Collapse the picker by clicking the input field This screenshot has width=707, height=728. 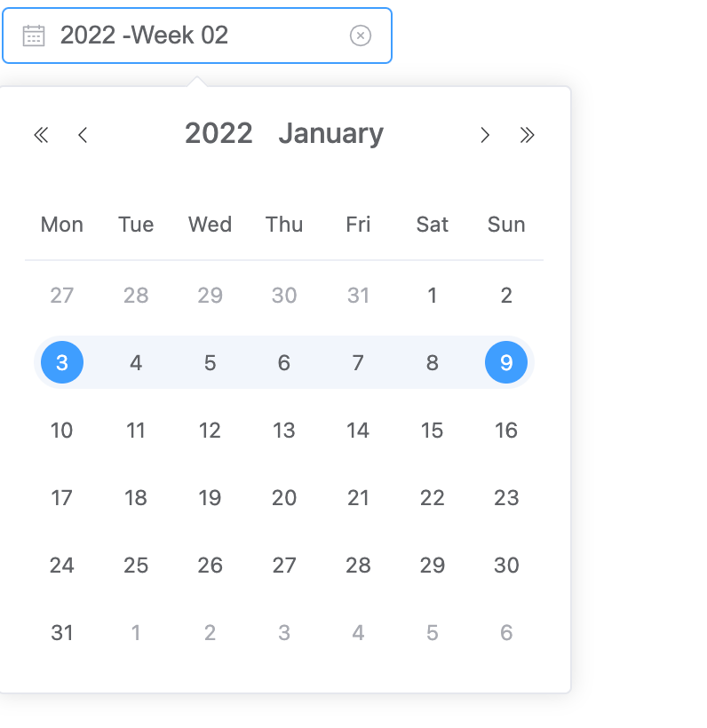click(x=195, y=35)
